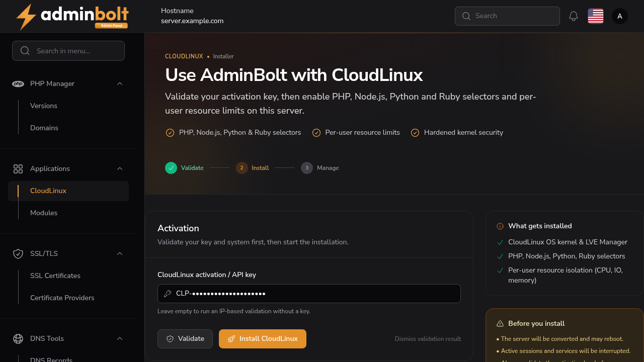Click the magnifier icon in top search
The image size is (644, 362).
point(466,16)
